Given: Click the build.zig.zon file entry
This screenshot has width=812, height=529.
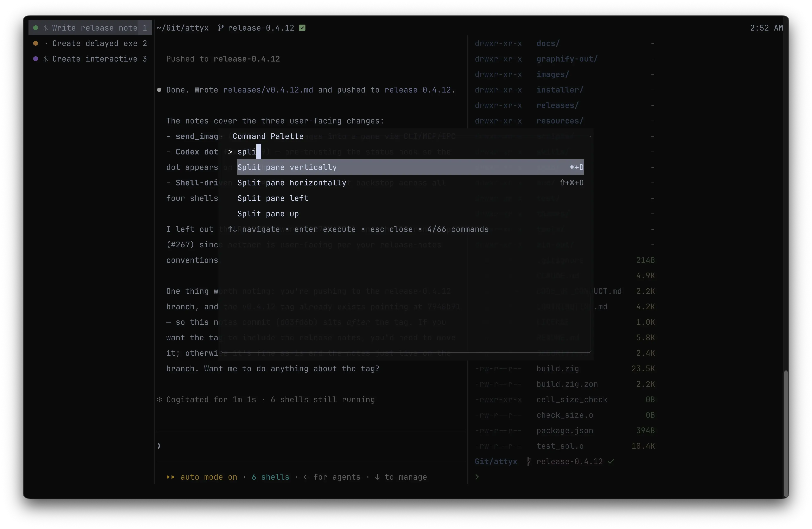Looking at the screenshot, I should 567,384.
